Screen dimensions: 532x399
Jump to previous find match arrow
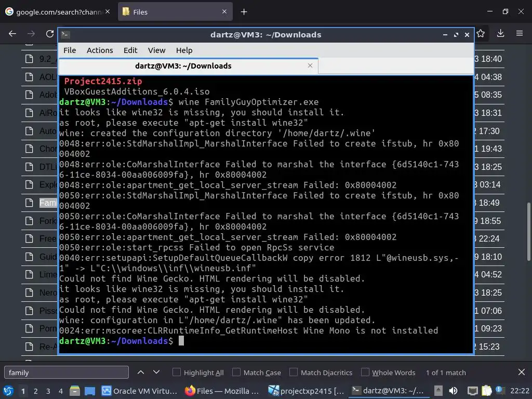click(x=141, y=372)
